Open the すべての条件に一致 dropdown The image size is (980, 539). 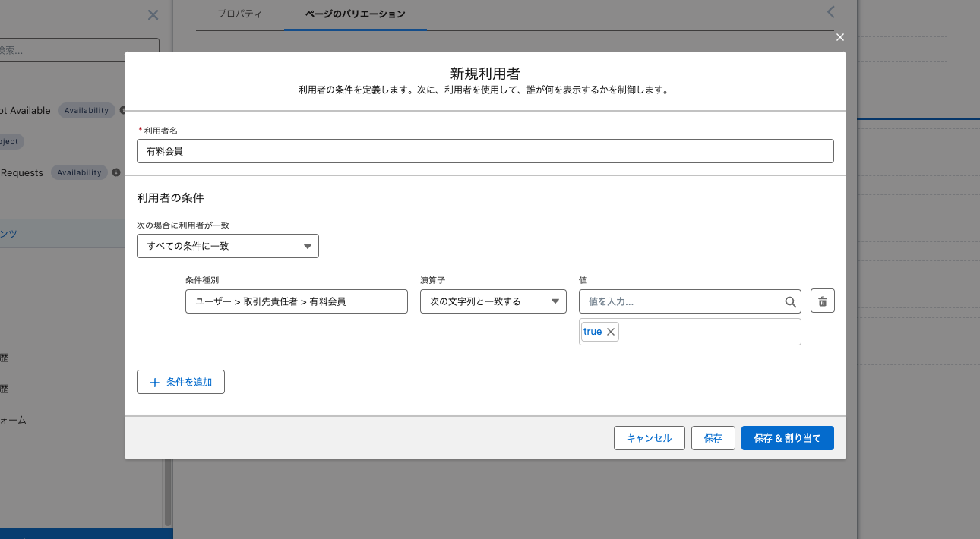click(227, 246)
